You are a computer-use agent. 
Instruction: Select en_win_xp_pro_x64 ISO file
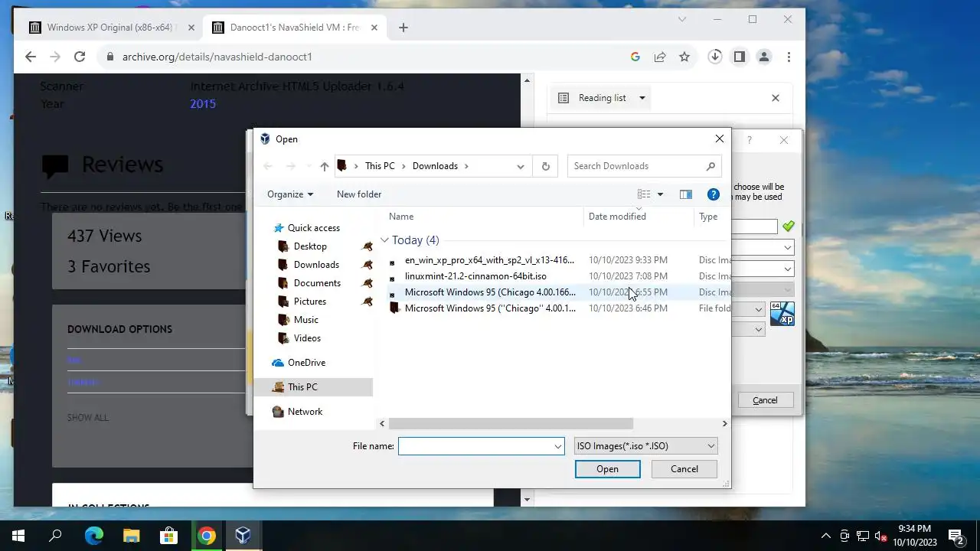coord(489,260)
